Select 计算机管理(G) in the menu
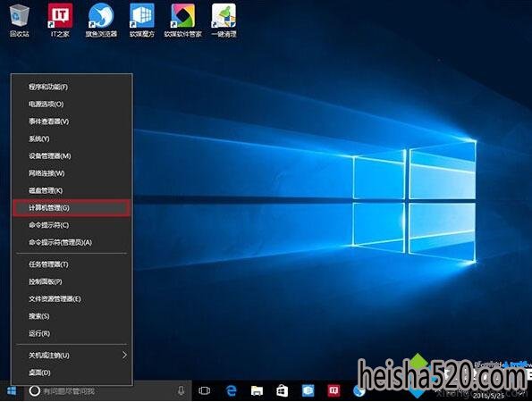The image size is (532, 402). tap(72, 208)
